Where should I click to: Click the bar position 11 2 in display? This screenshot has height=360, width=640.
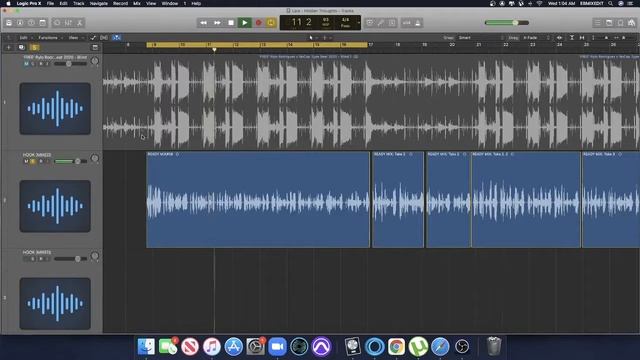[301, 22]
